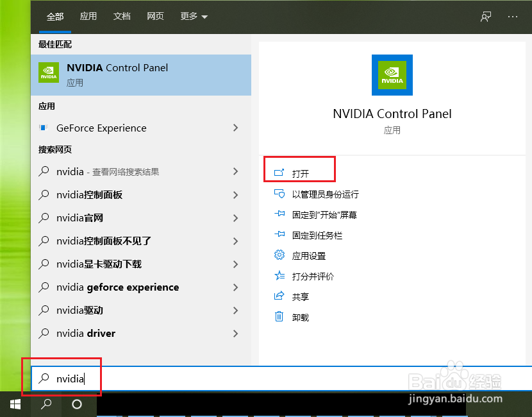This screenshot has height=417, width=532.
Task: Click gear icon beside 应用设置
Action: (x=279, y=255)
